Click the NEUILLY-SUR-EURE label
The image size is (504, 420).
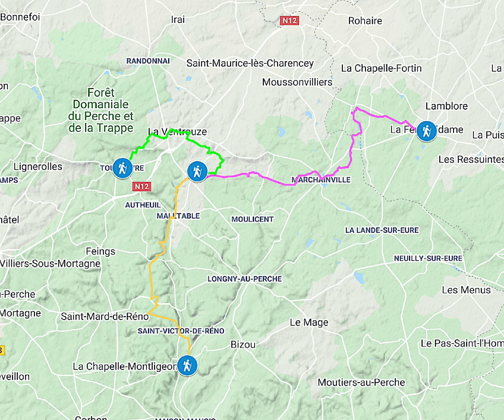tap(428, 258)
